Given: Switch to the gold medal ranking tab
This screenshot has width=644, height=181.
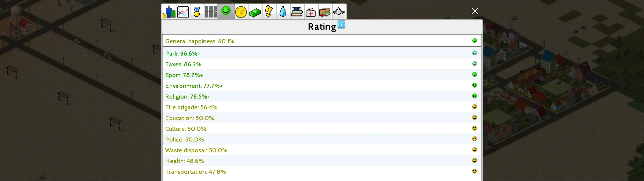Looking at the screenshot, I should 197,12.
